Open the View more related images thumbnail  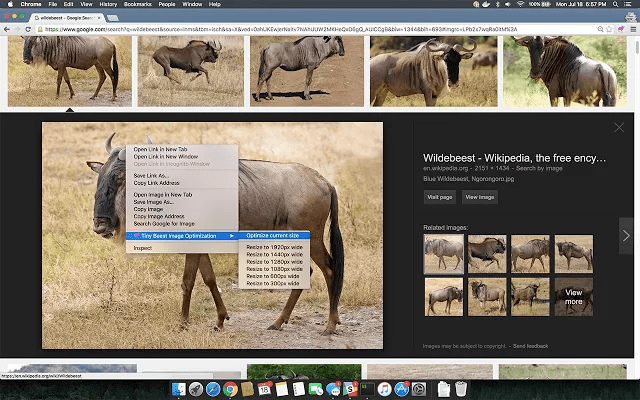pos(574,296)
